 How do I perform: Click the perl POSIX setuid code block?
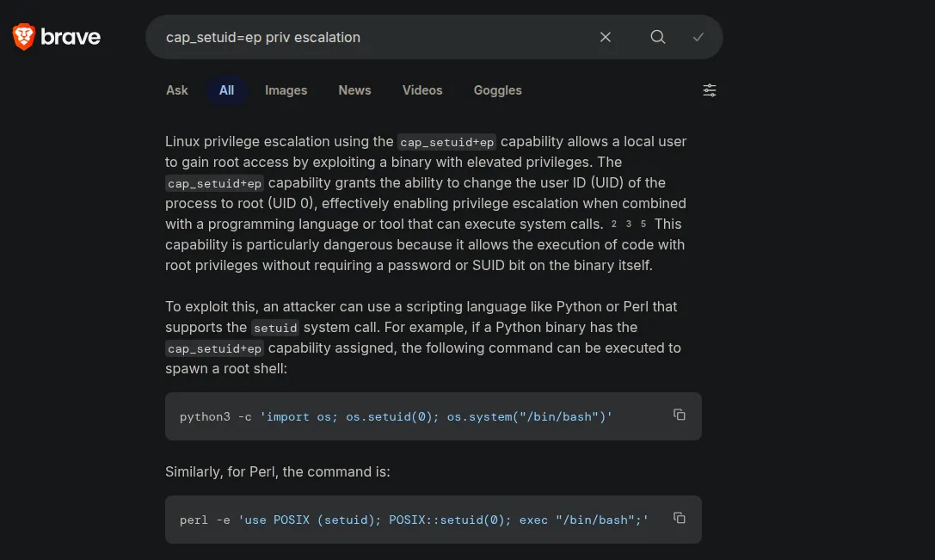pyautogui.click(x=413, y=520)
